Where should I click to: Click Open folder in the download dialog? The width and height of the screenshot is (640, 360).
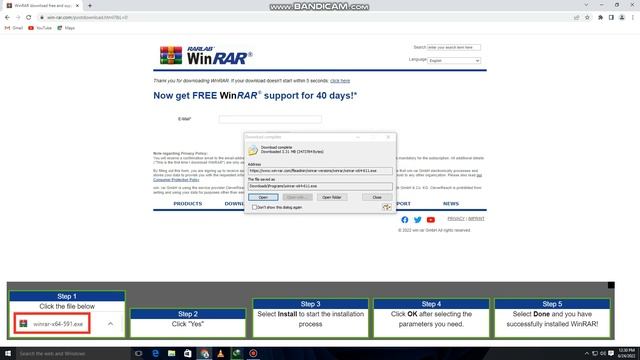(x=332, y=197)
